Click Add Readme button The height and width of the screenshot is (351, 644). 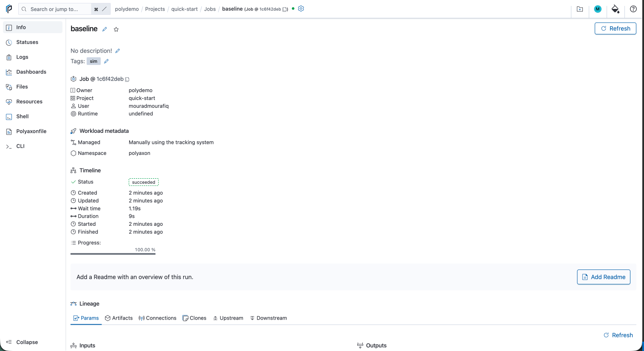603,277
